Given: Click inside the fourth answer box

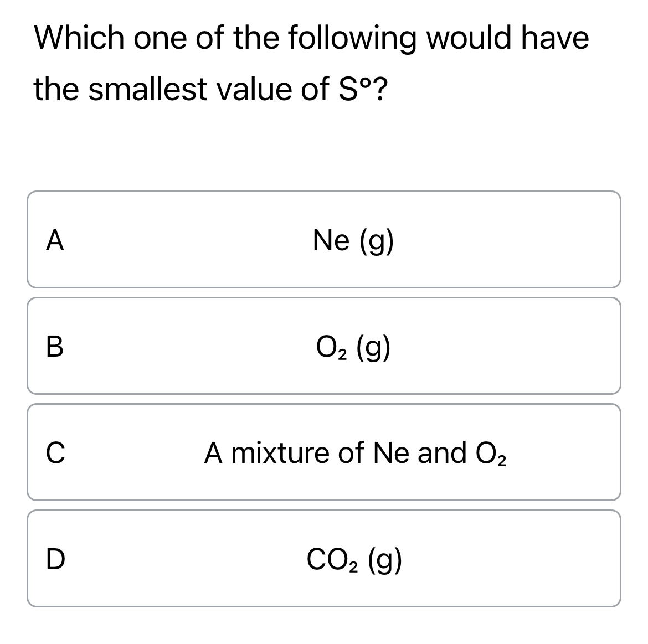Looking at the screenshot, I should click(x=324, y=559).
